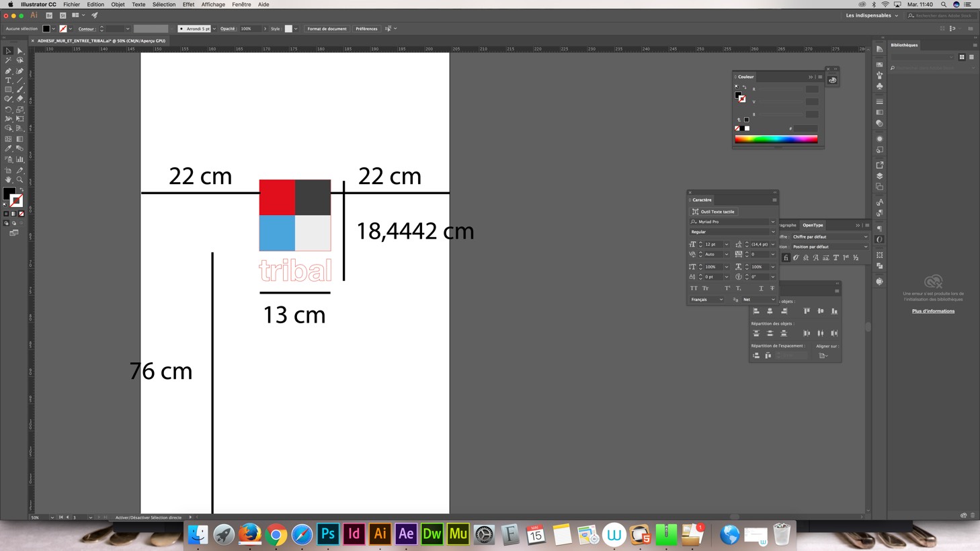Select the Zoom tool
The image size is (980, 551).
tap(19, 180)
